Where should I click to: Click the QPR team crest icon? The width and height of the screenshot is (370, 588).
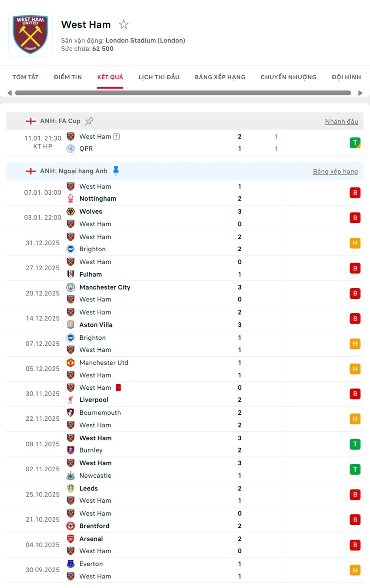click(71, 148)
